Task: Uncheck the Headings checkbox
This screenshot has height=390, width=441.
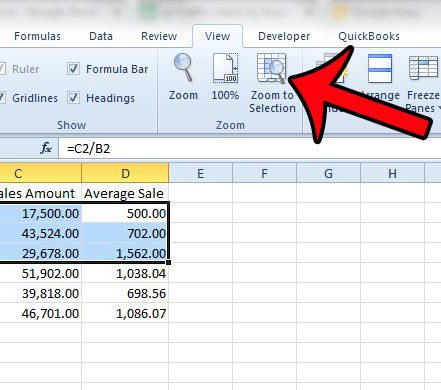Action: (73, 98)
